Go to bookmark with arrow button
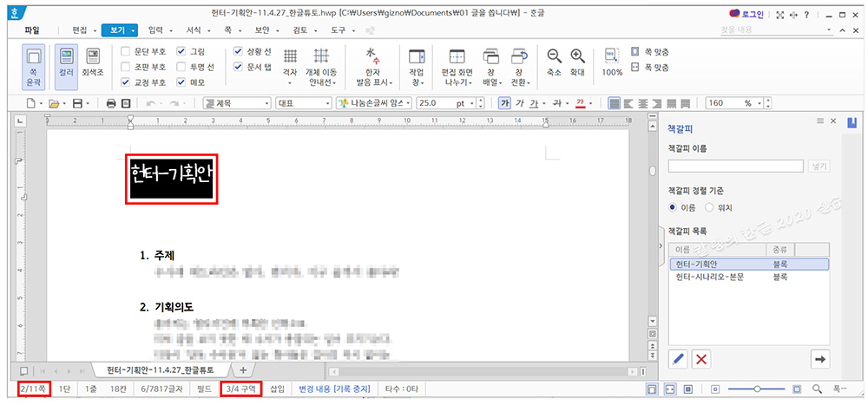The height and width of the screenshot is (405, 868). (x=820, y=358)
